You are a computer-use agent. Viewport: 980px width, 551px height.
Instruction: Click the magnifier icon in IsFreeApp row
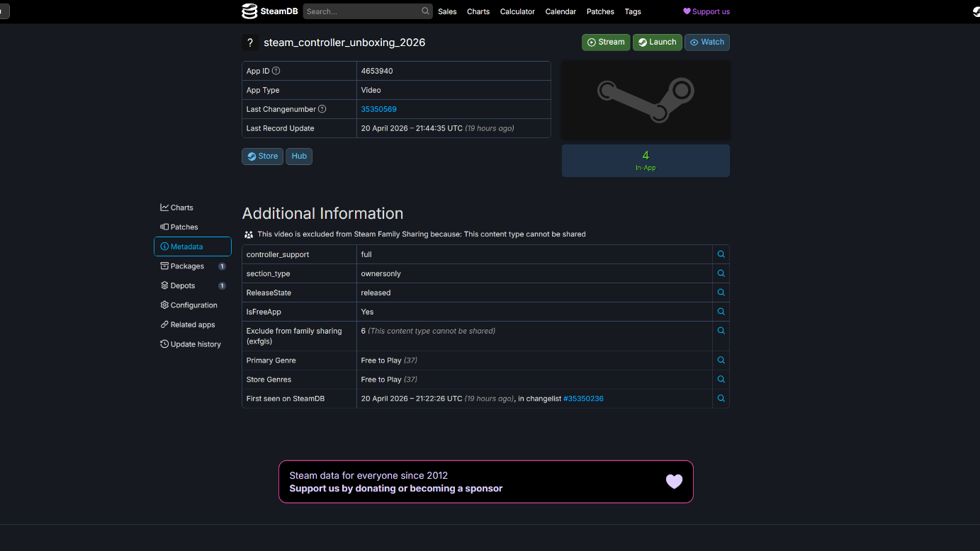point(721,312)
